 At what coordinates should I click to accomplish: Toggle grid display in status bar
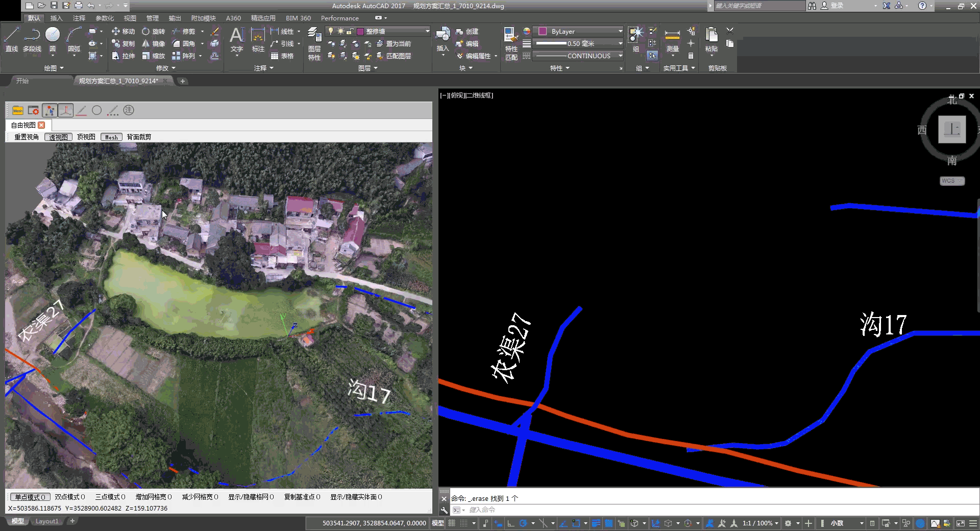(x=452, y=523)
